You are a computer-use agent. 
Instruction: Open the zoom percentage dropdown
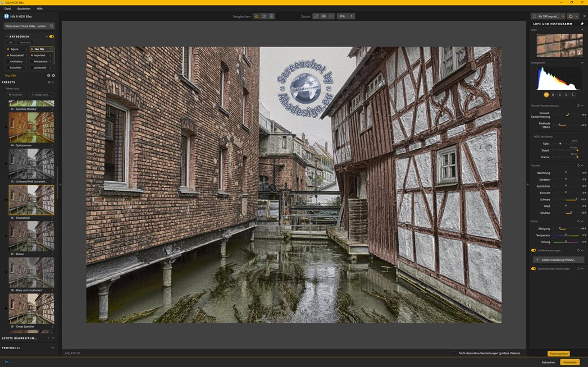(x=345, y=16)
